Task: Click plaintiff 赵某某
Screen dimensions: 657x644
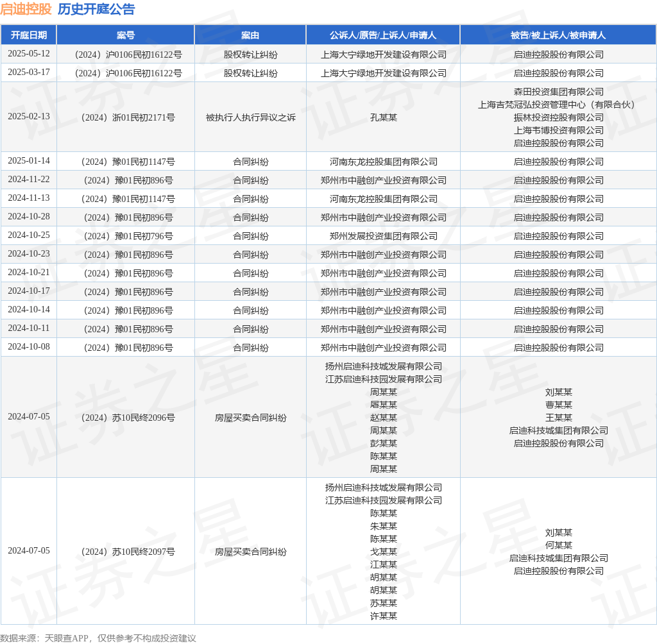Action: tap(384, 418)
